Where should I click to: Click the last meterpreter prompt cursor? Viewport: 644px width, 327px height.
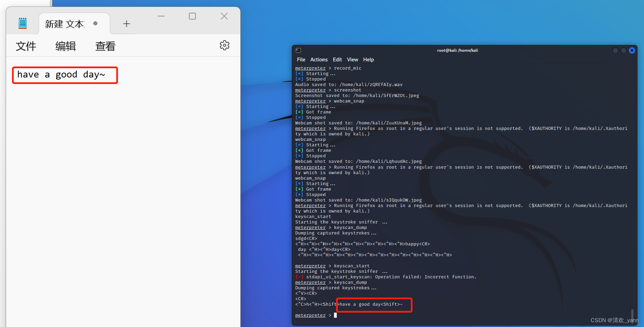(335, 315)
